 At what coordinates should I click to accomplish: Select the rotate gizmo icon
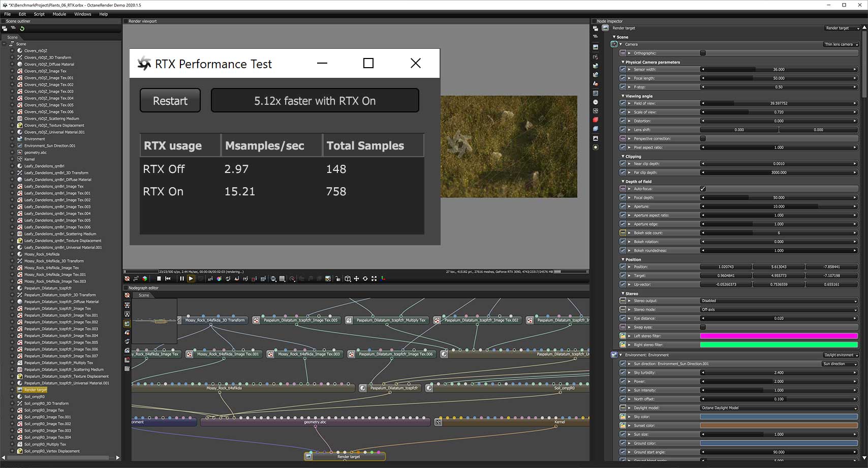365,279
